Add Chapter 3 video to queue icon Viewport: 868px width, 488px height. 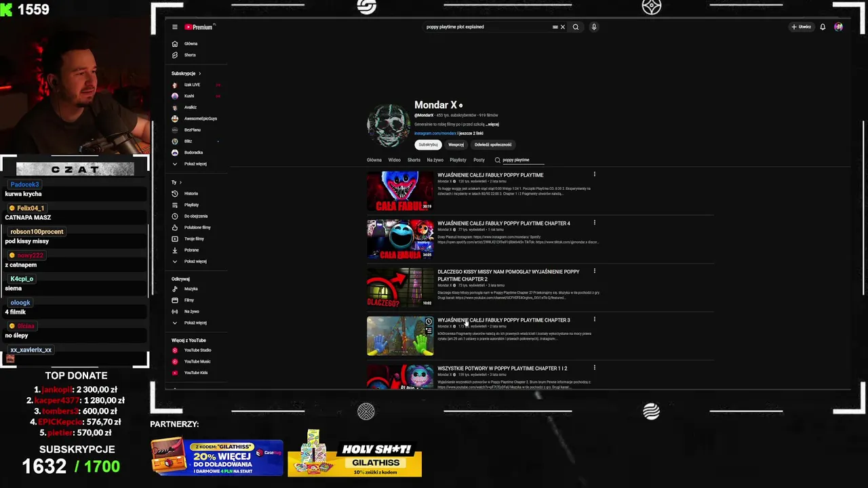pyautogui.click(x=429, y=331)
